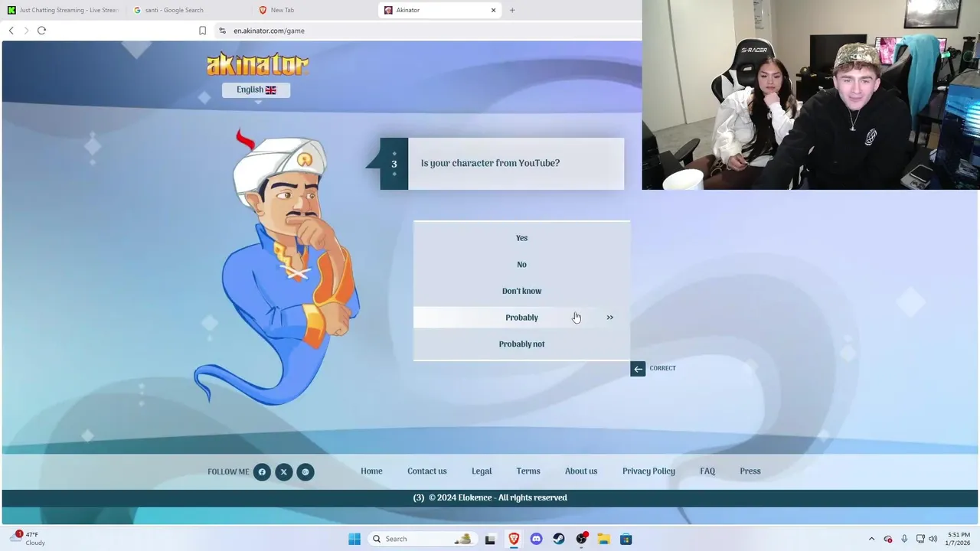Open OBS Studio from taskbar
This screenshot has height=551, width=980.
[x=581, y=539]
